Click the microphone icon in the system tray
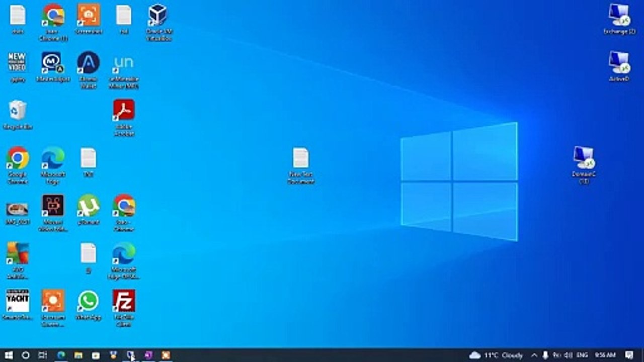 [545, 355]
